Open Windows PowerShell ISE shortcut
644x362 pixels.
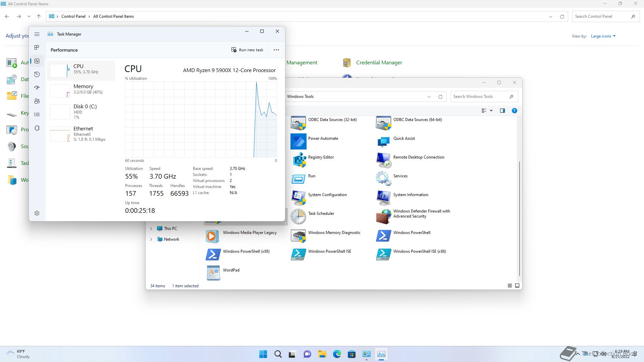tap(329, 251)
